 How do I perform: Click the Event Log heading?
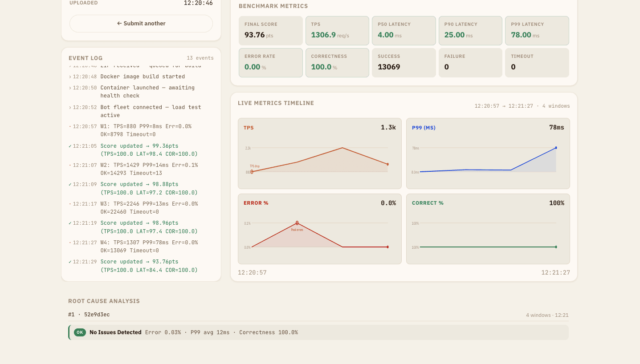pyautogui.click(x=86, y=58)
